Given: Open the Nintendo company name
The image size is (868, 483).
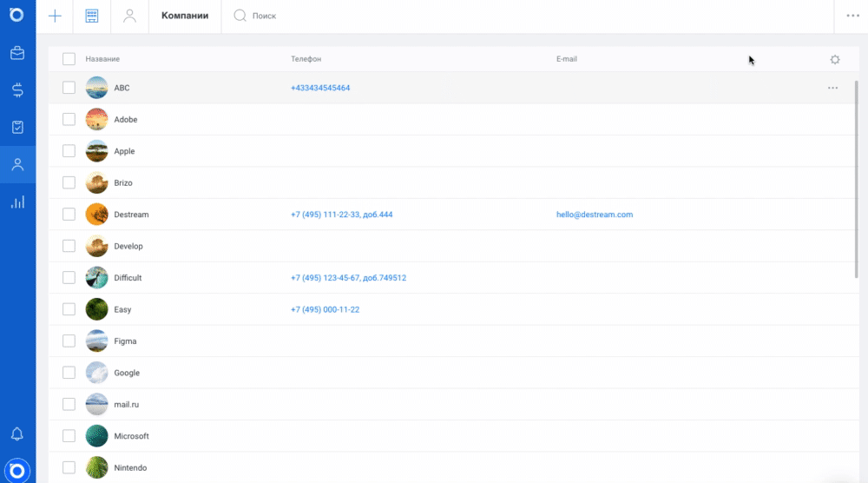Looking at the screenshot, I should (x=130, y=467).
